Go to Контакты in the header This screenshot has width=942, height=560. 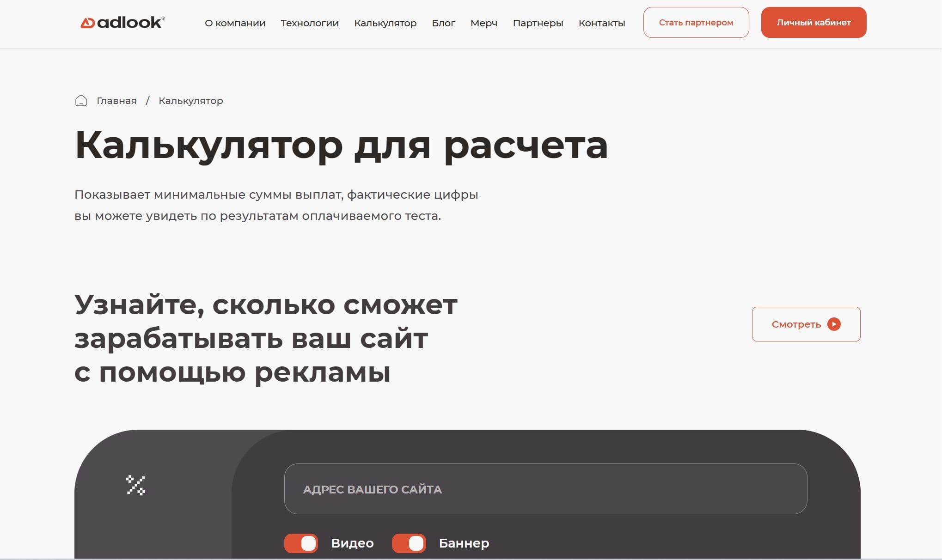601,23
